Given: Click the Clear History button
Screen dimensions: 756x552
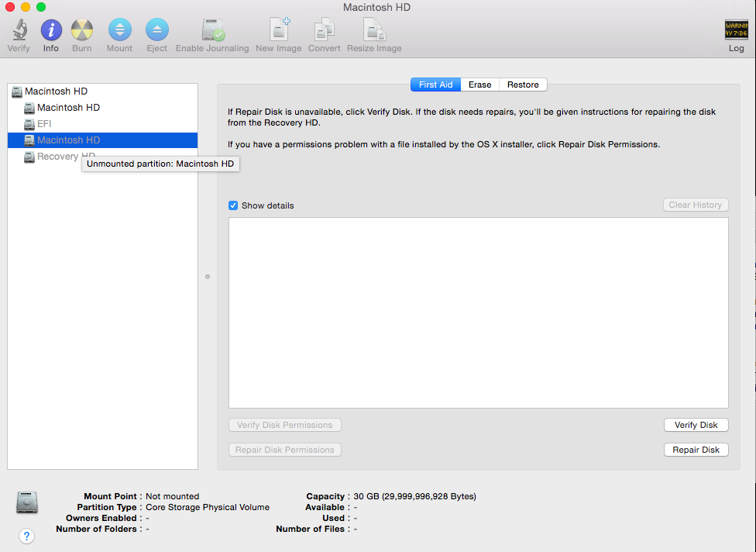Looking at the screenshot, I should pos(696,205).
